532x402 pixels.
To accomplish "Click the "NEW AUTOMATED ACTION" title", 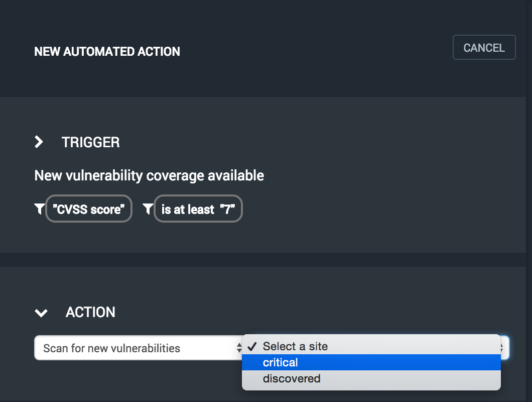I will (107, 52).
